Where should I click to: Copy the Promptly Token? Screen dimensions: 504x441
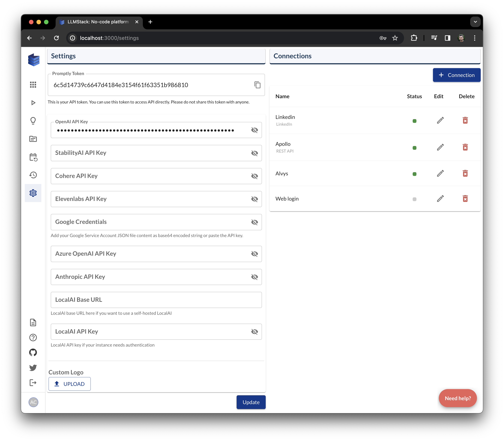click(257, 85)
